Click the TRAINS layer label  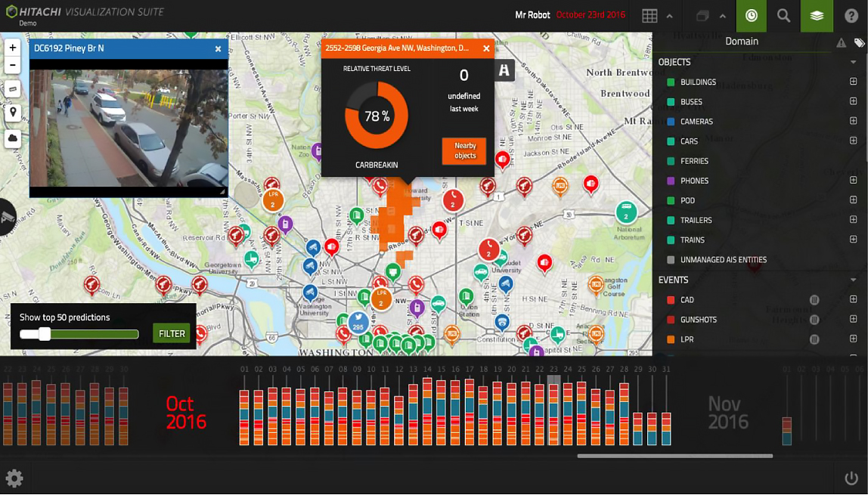tap(693, 240)
